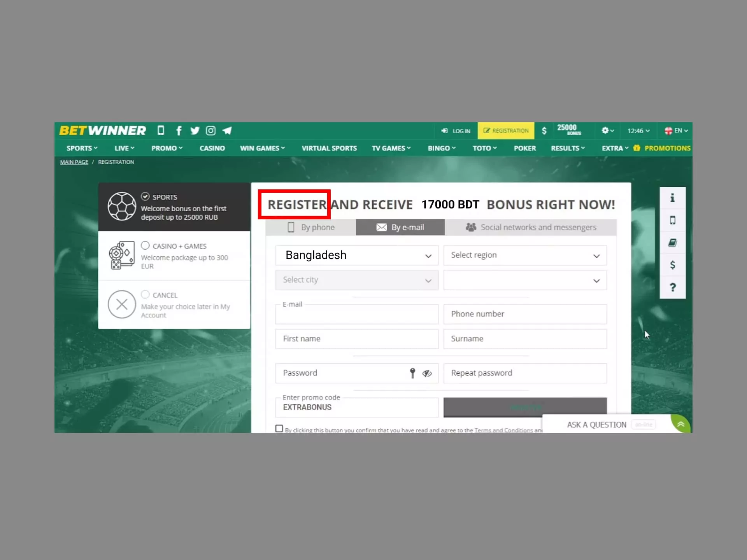Click the mobile/phone icon in header
The width and height of the screenshot is (747, 560).
coord(161,131)
